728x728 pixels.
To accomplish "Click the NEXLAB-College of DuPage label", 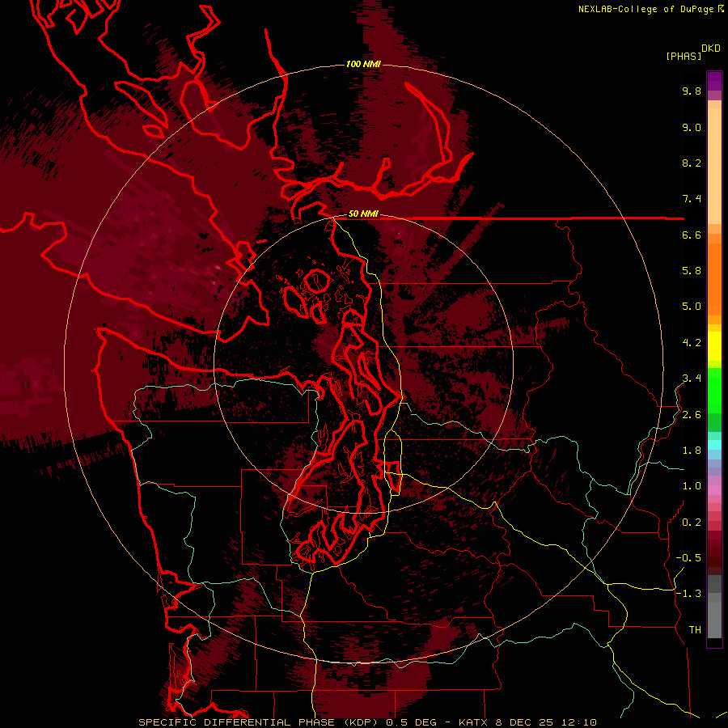I will click(646, 9).
